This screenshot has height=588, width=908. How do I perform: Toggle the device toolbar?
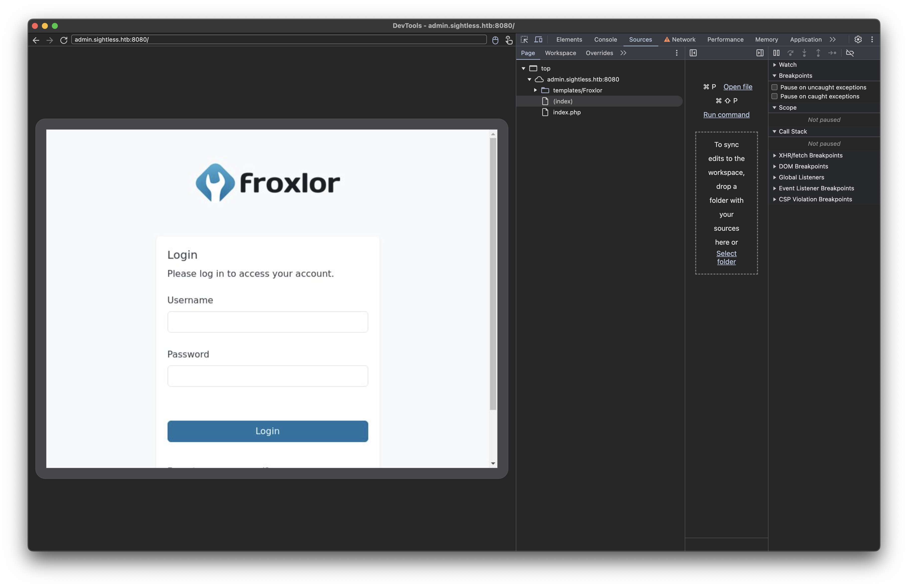(x=538, y=39)
